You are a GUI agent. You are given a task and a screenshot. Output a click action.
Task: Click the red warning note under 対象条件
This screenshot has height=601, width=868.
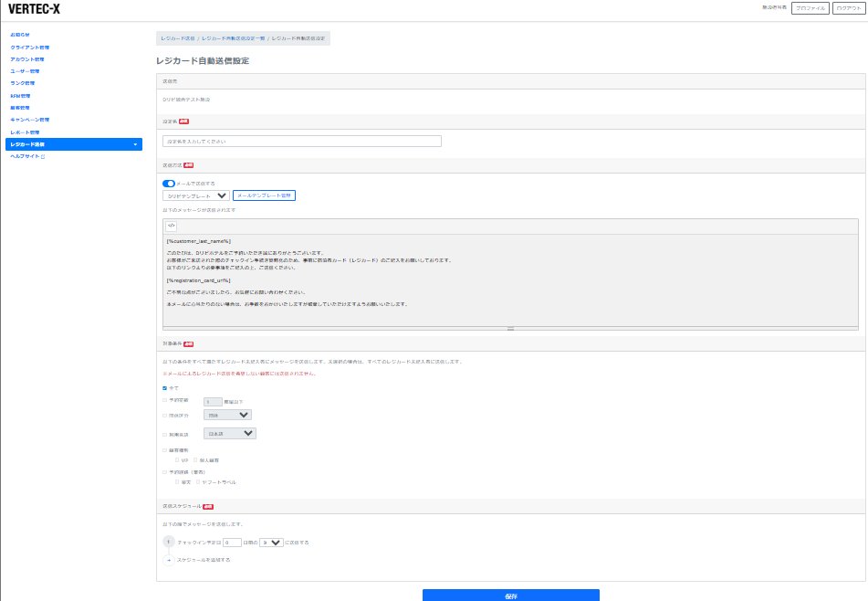tap(240, 374)
